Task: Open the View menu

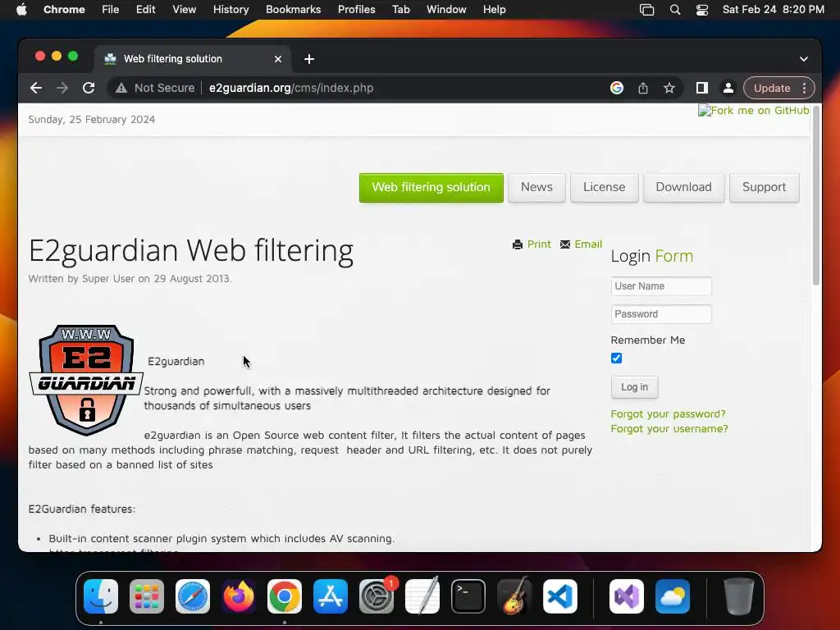Action: (184, 10)
